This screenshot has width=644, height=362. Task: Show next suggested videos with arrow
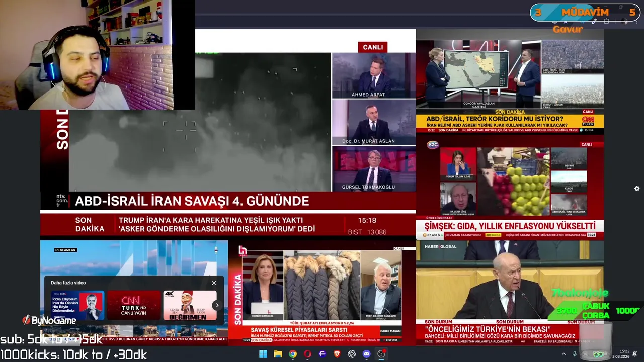(x=217, y=305)
